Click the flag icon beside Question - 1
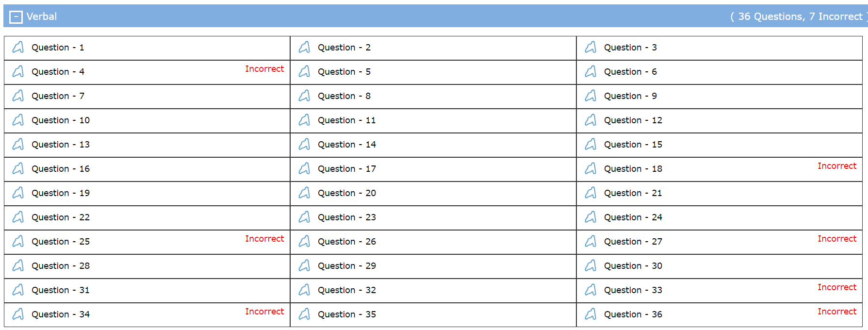Viewport: 868px width, 330px height. (18, 47)
